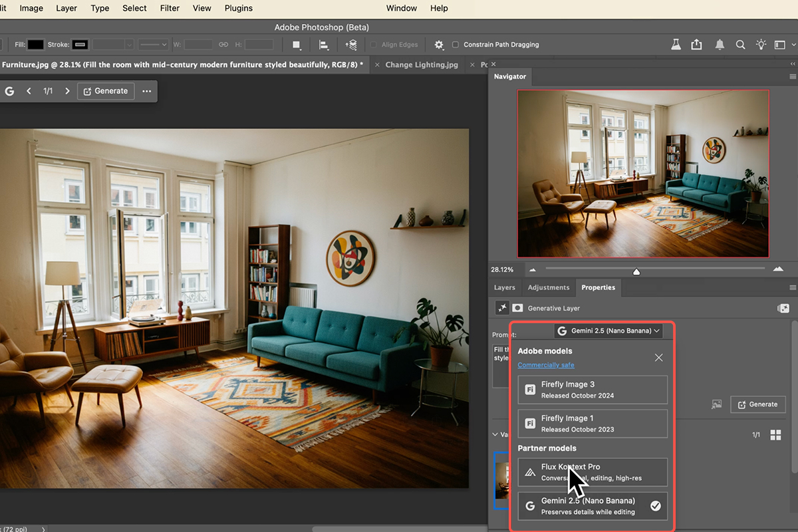The height and width of the screenshot is (532, 798).
Task: Click the gear path options icon
Action: (439, 45)
